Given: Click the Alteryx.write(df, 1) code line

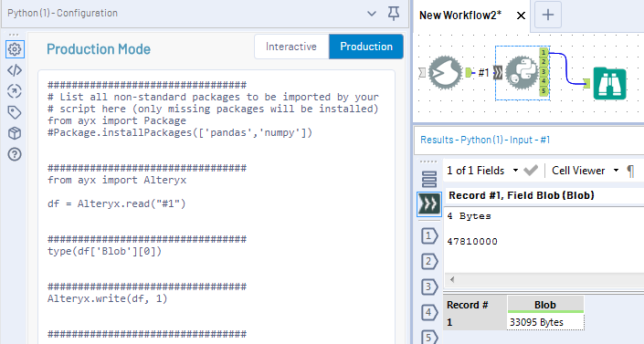Looking at the screenshot, I should coord(108,298).
